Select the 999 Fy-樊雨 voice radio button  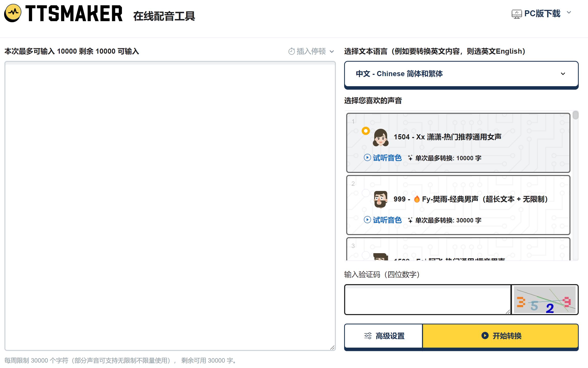[366, 193]
